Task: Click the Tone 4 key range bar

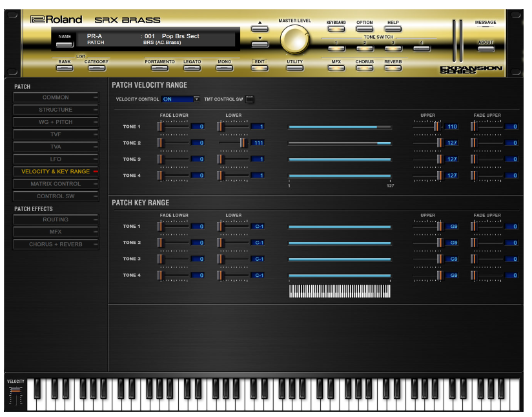Action: (340, 276)
